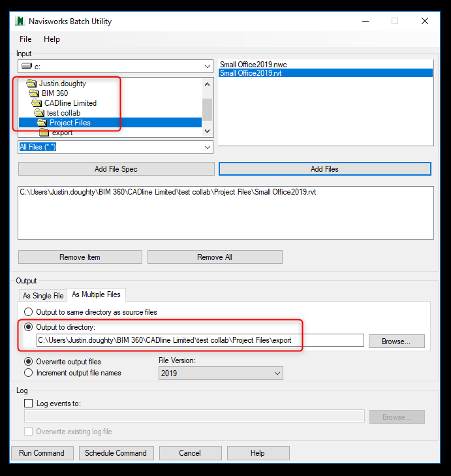Viewport: 451px width, 476px height.
Task: Click the folder tree scrollbar thumb
Action: 208,110
